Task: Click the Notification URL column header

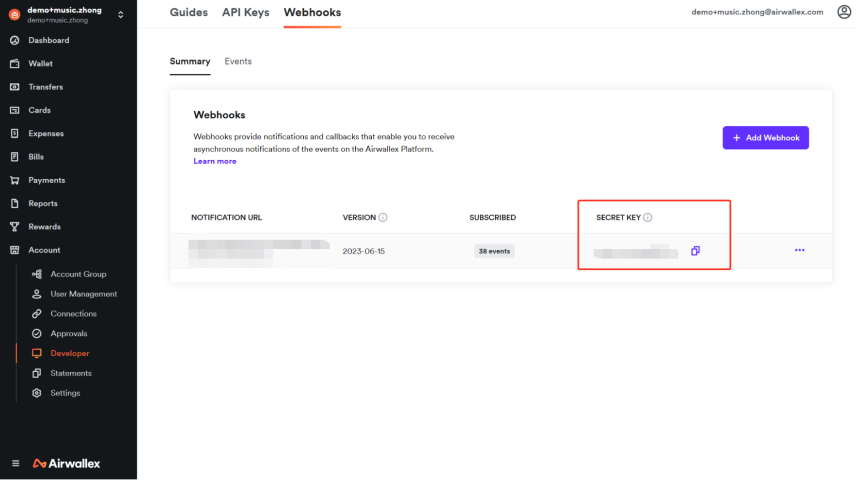Action: [226, 217]
